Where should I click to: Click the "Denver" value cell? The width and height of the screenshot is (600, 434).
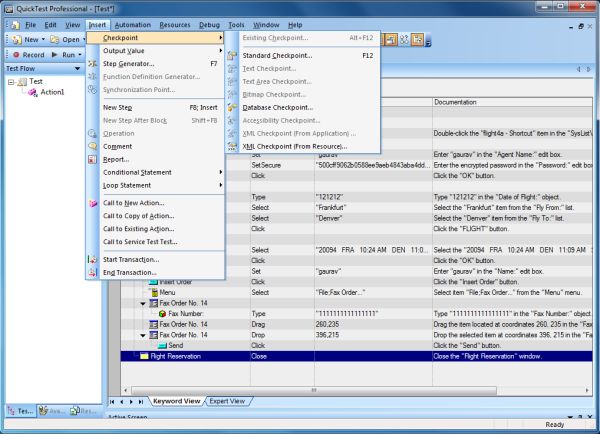[373, 219]
